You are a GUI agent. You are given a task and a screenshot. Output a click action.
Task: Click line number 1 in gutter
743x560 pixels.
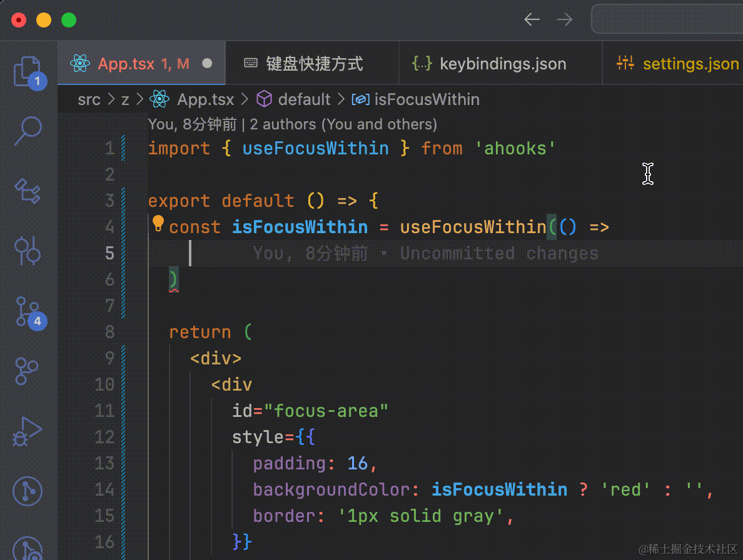(x=109, y=149)
